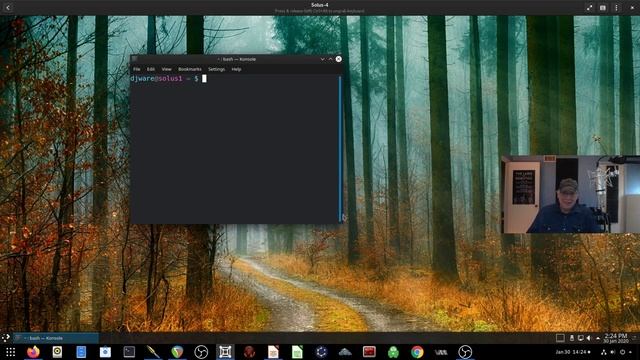Viewport: 640px width, 360px height.
Task: Open the Settings menu in Konsole
Action: [x=217, y=69]
